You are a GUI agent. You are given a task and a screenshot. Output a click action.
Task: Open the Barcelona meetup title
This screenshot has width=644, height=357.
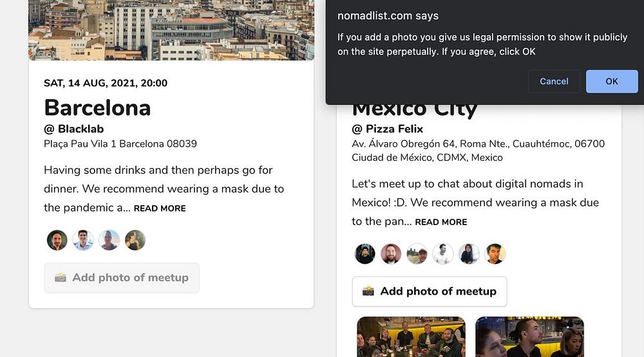97,107
